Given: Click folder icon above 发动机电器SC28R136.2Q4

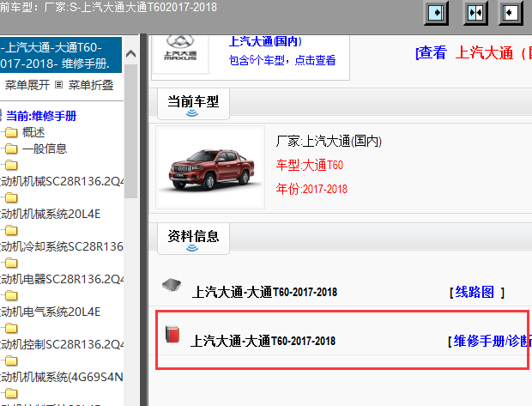Looking at the screenshot, I should pos(11,263).
